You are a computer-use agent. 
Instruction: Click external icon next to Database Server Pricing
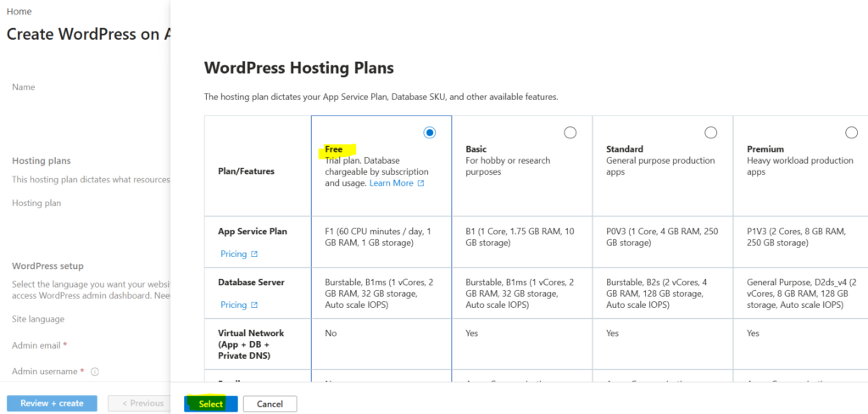pyautogui.click(x=254, y=305)
